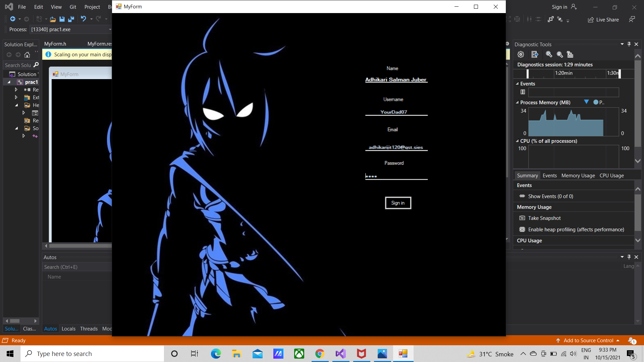This screenshot has height=362, width=644.
Task: Click the Password input field on MyForm
Action: 396,176
